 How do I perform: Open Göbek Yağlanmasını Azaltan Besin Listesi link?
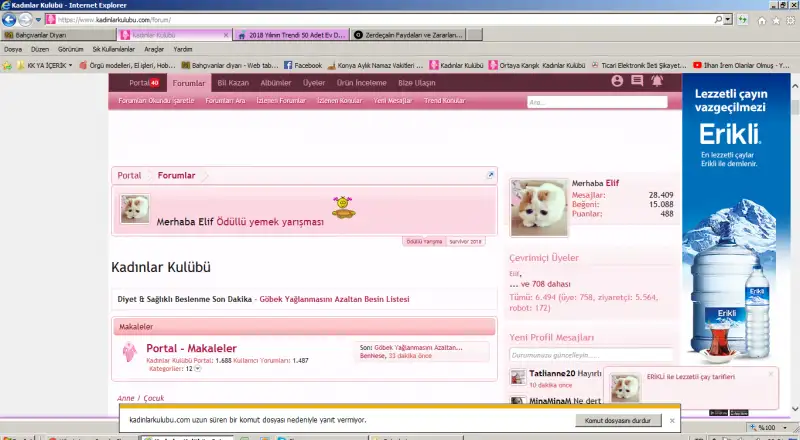click(x=334, y=299)
